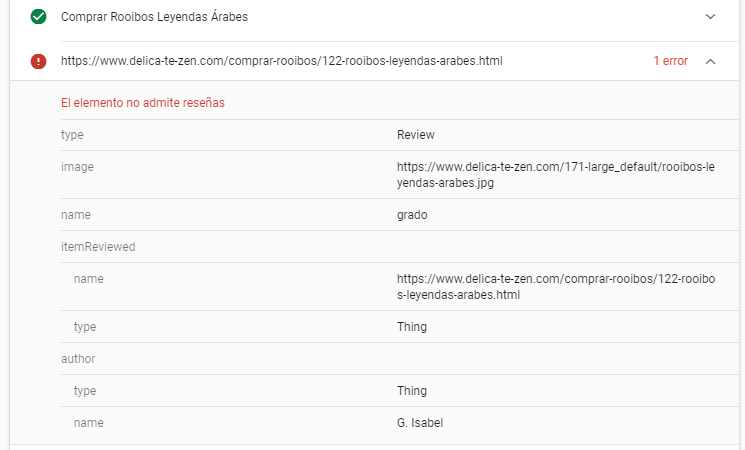The width and height of the screenshot is (745, 450).
Task: Click the Review type value
Action: tap(415, 135)
